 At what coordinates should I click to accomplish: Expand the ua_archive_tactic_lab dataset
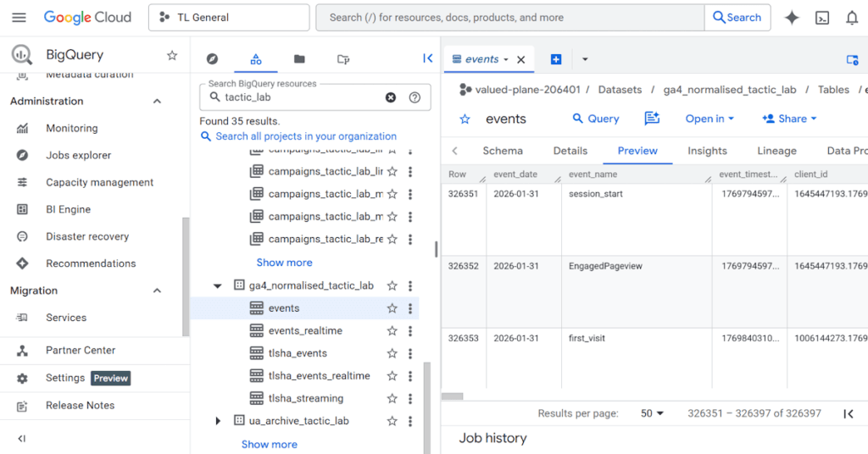218,421
